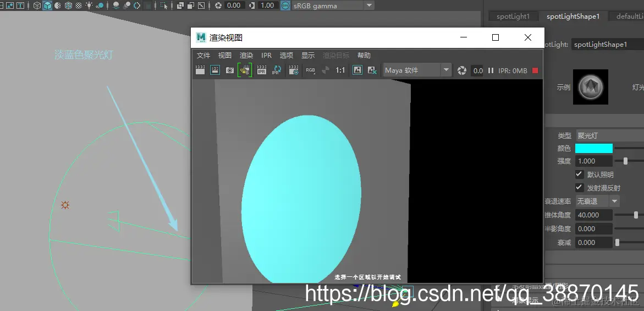Open 选项 menu in render view
The image size is (644, 311).
(x=287, y=56)
